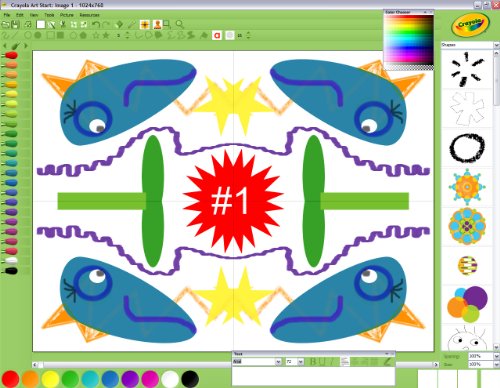Select the outlined speech bubble shape
This screenshot has width=500, height=388.
coord(149,35)
